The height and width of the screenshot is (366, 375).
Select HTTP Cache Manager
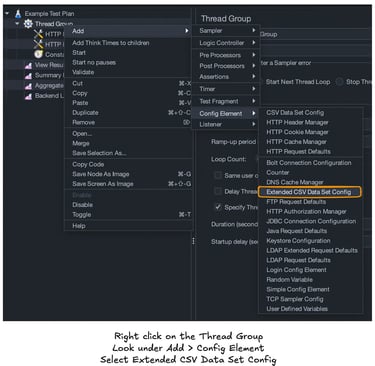(x=310, y=142)
